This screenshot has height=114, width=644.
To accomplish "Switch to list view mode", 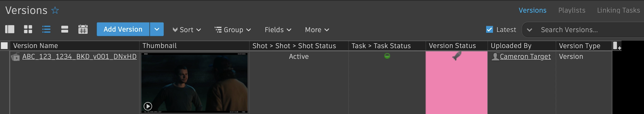I will pos(46,29).
